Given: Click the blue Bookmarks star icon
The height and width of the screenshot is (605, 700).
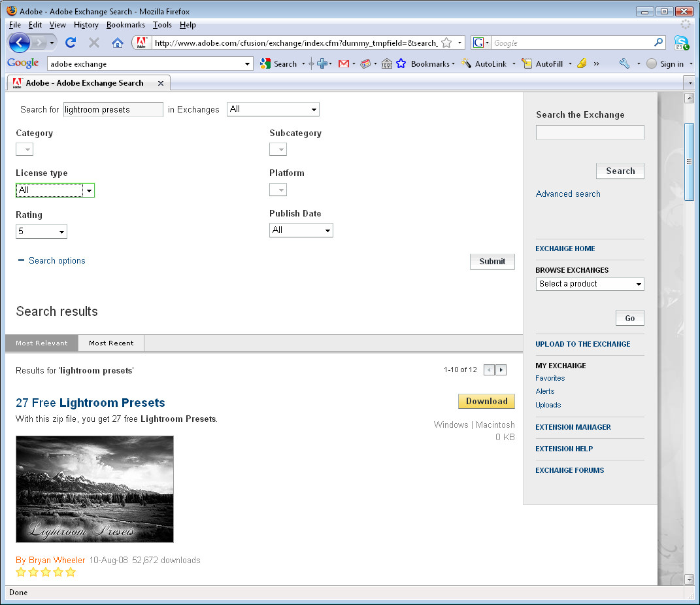Looking at the screenshot, I should [401, 63].
